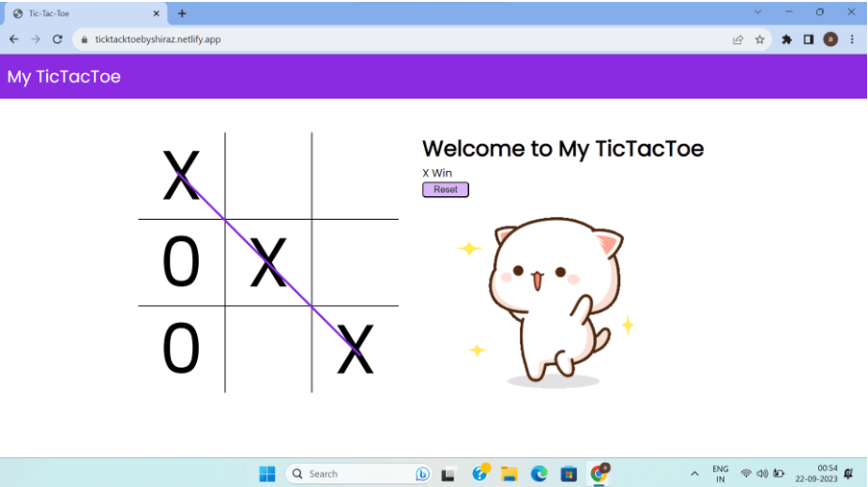Switch to the Tic-Tac-Toe tab

coord(77,13)
